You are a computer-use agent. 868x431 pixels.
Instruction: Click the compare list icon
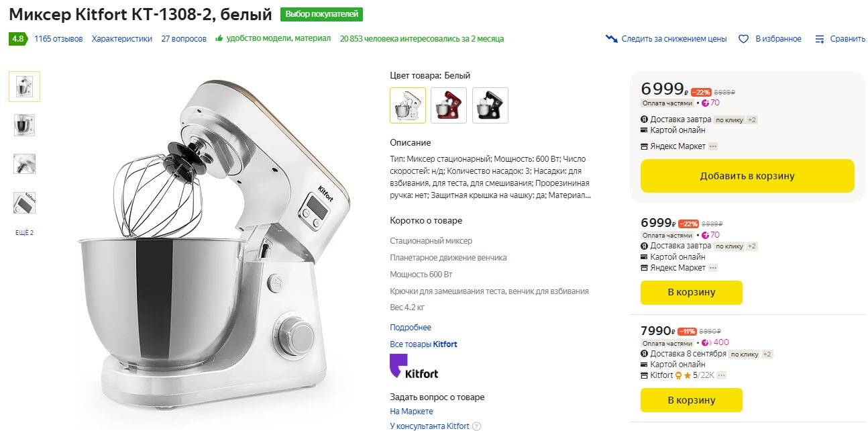819,39
